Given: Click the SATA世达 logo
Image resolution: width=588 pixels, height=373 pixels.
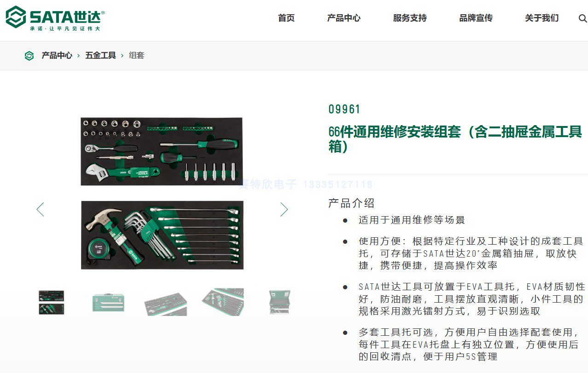Looking at the screenshot, I should [x=55, y=18].
